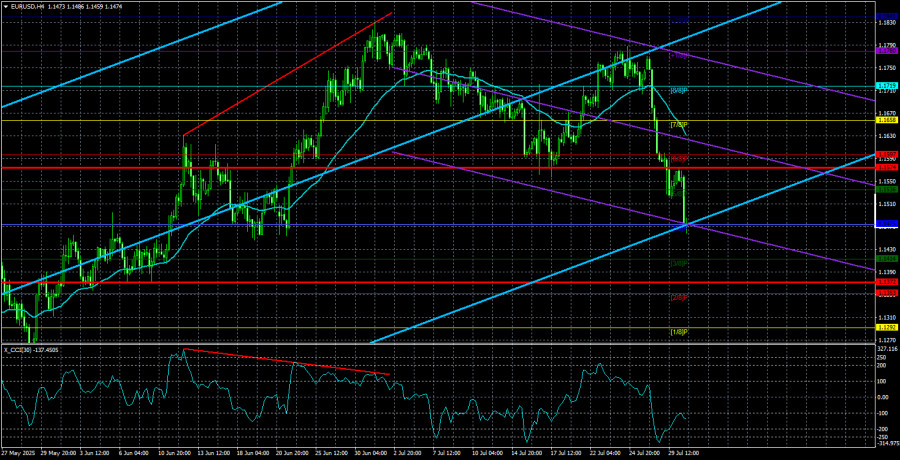The height and width of the screenshot is (460, 900).
Task: Select the [1/8]P Murray level label
Action: [x=680, y=332]
